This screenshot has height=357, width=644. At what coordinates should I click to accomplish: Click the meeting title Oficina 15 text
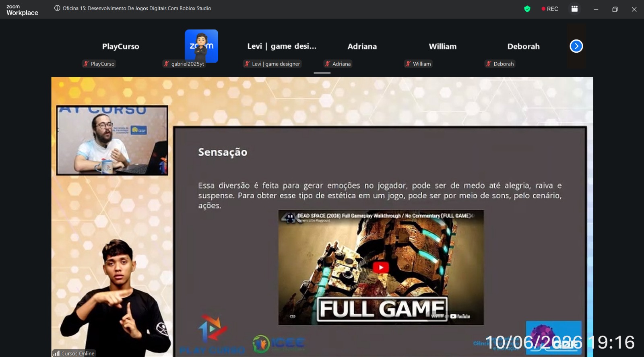tap(137, 8)
